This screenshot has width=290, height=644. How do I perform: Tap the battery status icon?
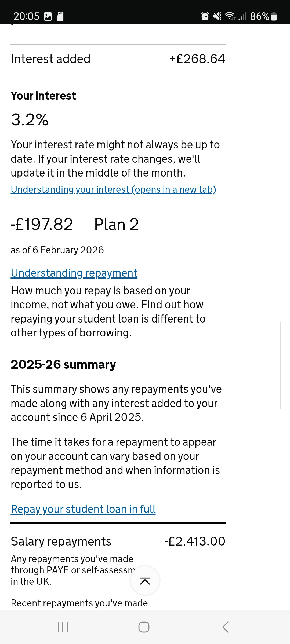[274, 16]
